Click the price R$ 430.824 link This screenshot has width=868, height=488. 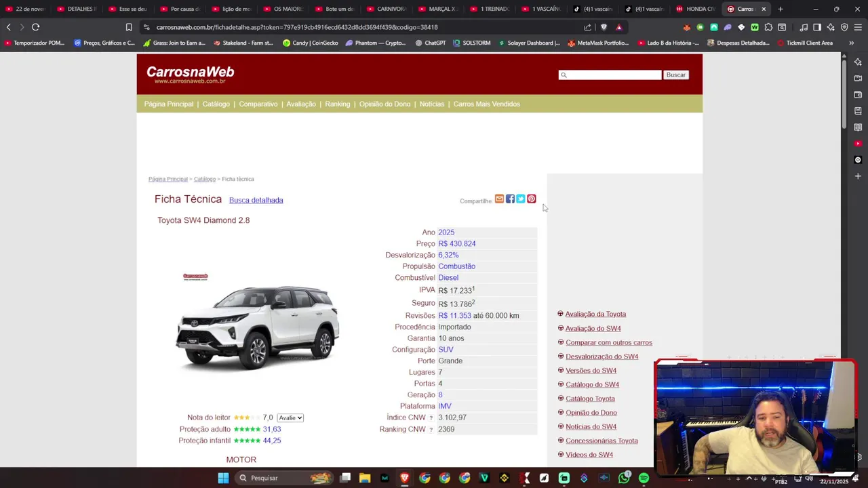457,244
